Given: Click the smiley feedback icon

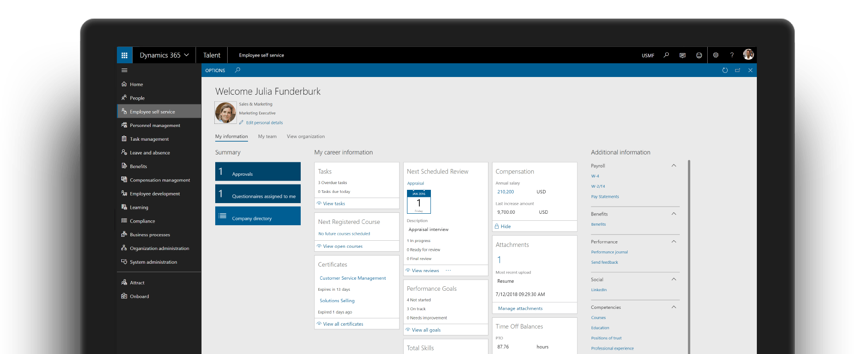Looking at the screenshot, I should (699, 55).
